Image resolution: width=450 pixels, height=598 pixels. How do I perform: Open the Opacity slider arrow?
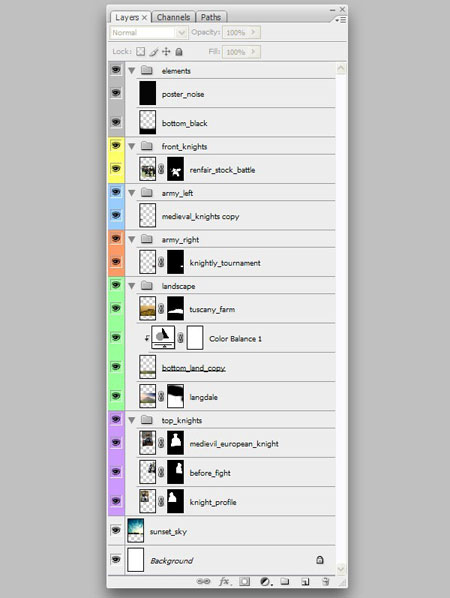coord(253,32)
